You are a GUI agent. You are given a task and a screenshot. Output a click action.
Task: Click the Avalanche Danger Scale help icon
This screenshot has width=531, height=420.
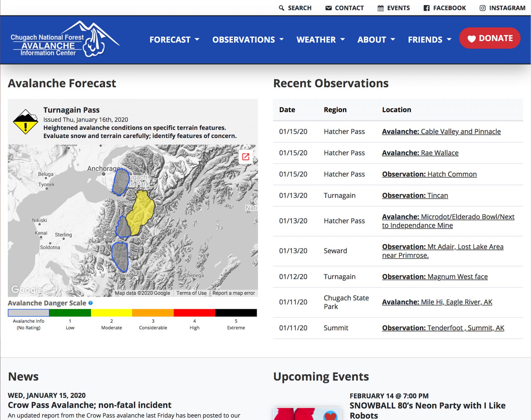click(91, 303)
